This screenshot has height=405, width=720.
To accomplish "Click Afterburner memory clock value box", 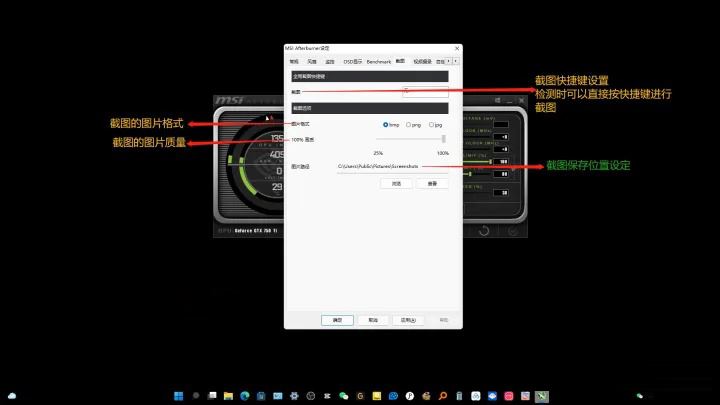I will (x=501, y=149).
